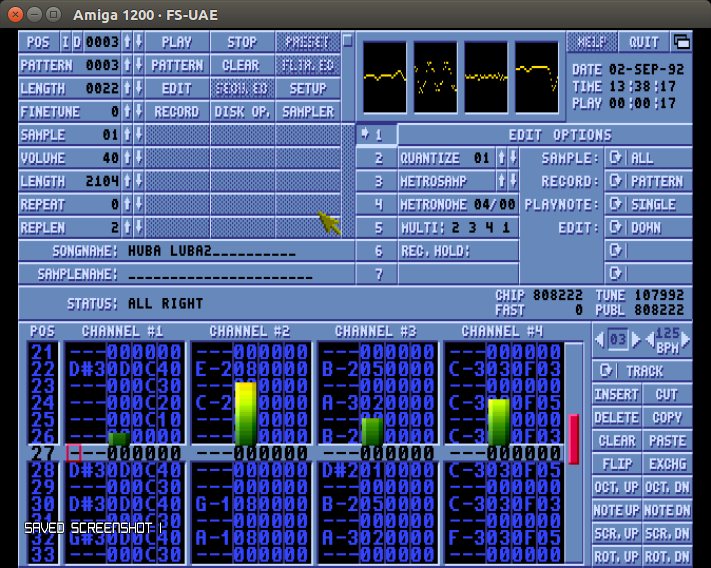Click channel 2 oscilloscope display
The width and height of the screenshot is (711, 568).
click(x=435, y=77)
